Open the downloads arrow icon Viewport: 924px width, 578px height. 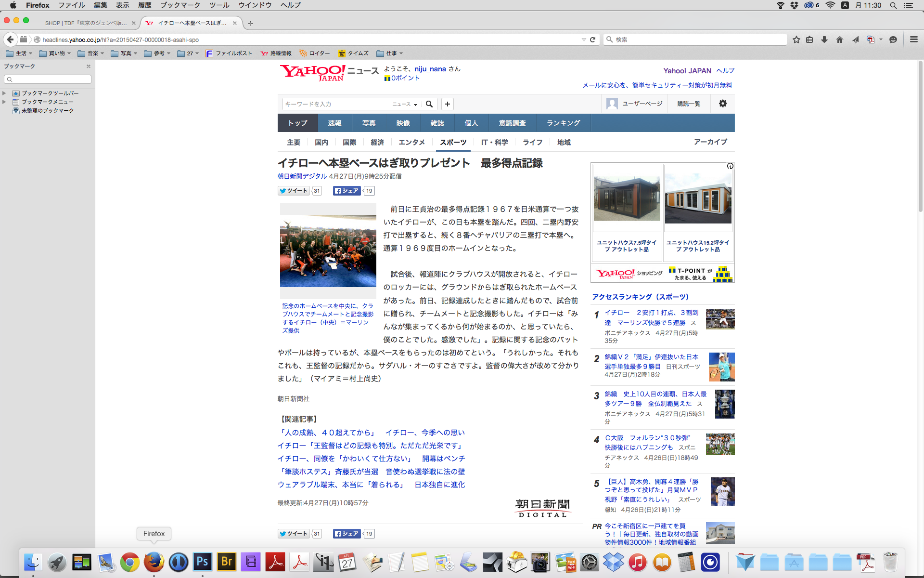[824, 39]
